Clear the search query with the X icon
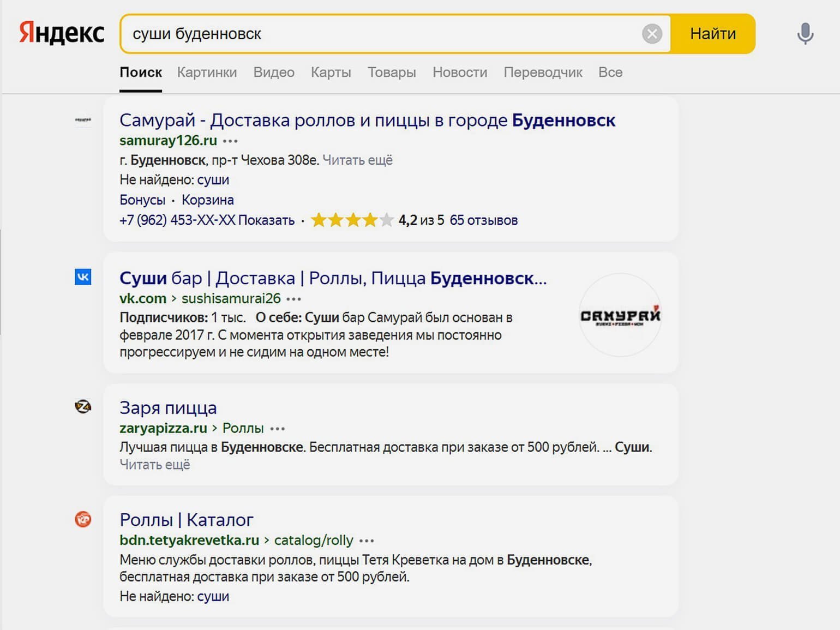840x630 pixels. click(651, 34)
